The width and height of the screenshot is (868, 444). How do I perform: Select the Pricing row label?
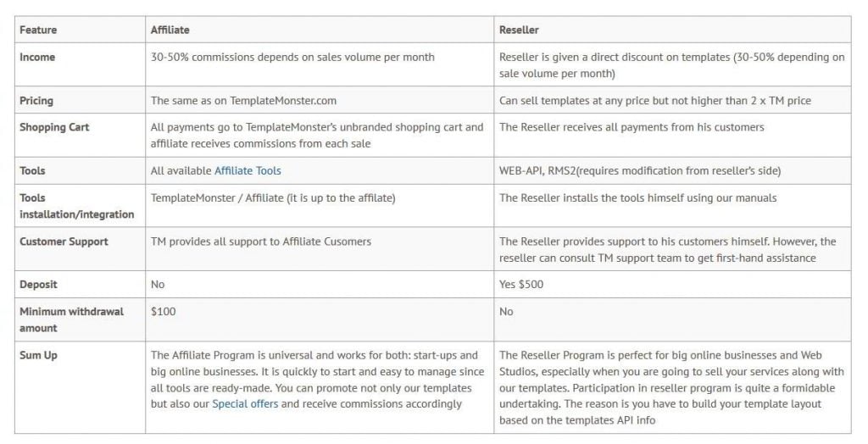click(x=36, y=101)
